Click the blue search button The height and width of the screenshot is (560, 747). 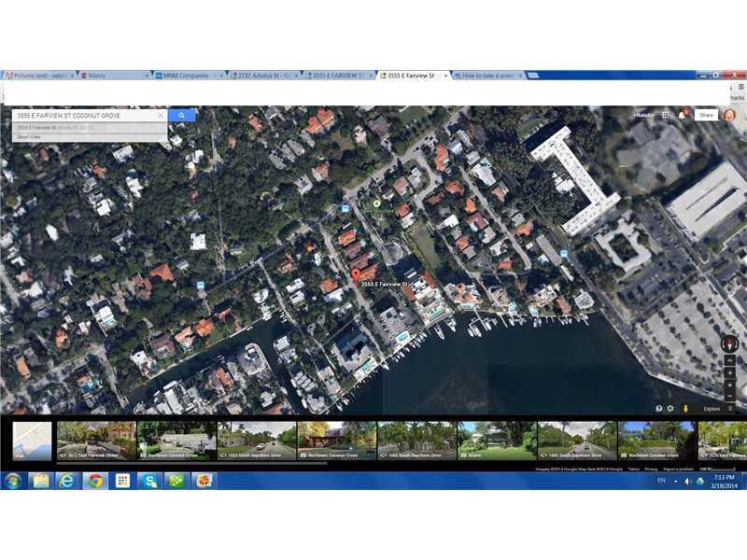[x=182, y=116]
